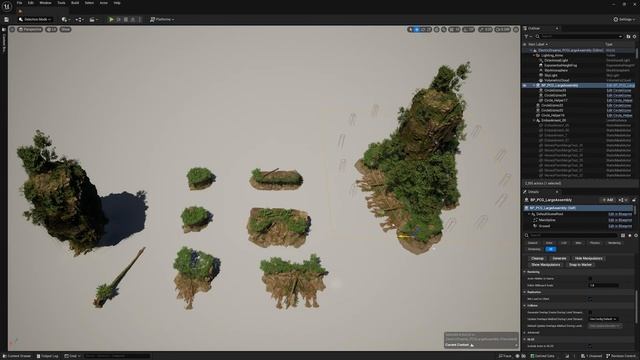640x360 pixels.
Task: Toggle the Streaming filter in Details
Action: [x=534, y=249]
